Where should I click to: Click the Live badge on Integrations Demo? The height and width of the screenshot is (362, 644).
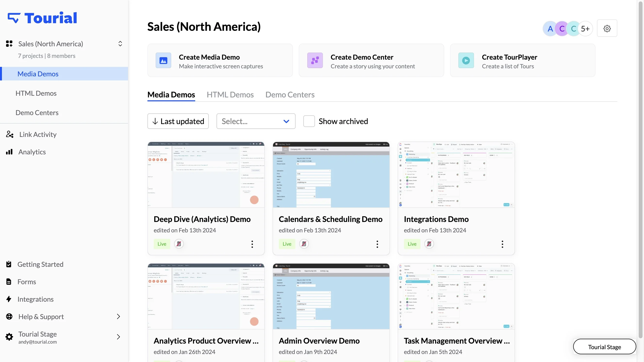(x=412, y=244)
